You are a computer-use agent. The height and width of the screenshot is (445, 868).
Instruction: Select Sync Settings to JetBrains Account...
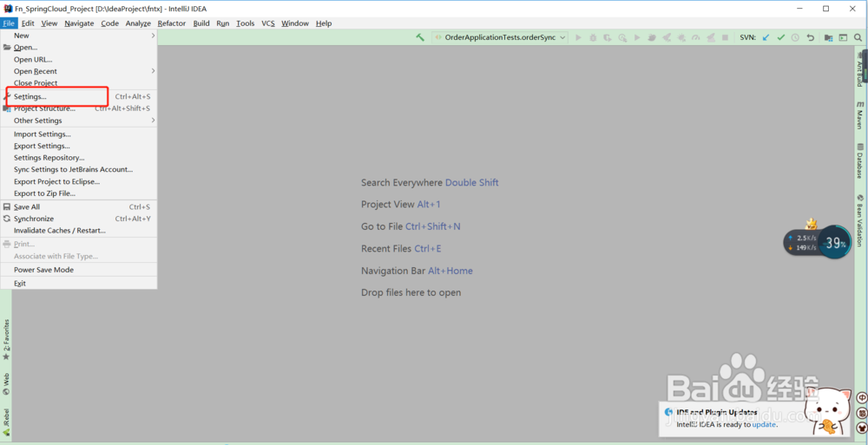pyautogui.click(x=79, y=169)
